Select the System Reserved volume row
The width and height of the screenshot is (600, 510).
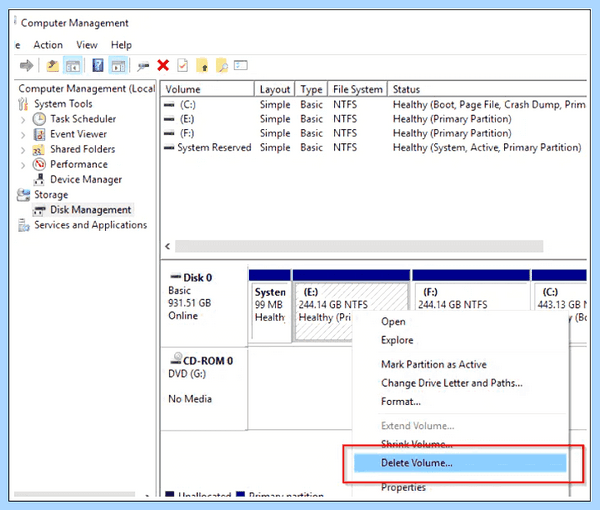(374, 148)
